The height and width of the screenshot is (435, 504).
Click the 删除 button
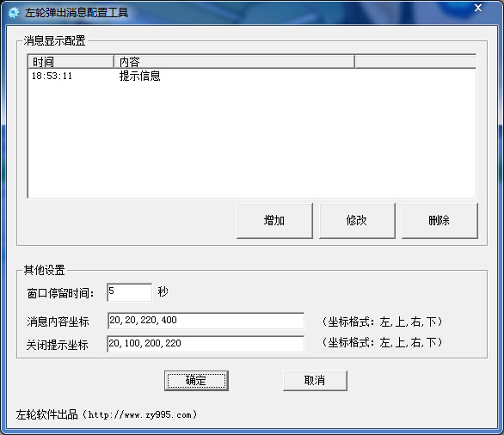(x=439, y=221)
